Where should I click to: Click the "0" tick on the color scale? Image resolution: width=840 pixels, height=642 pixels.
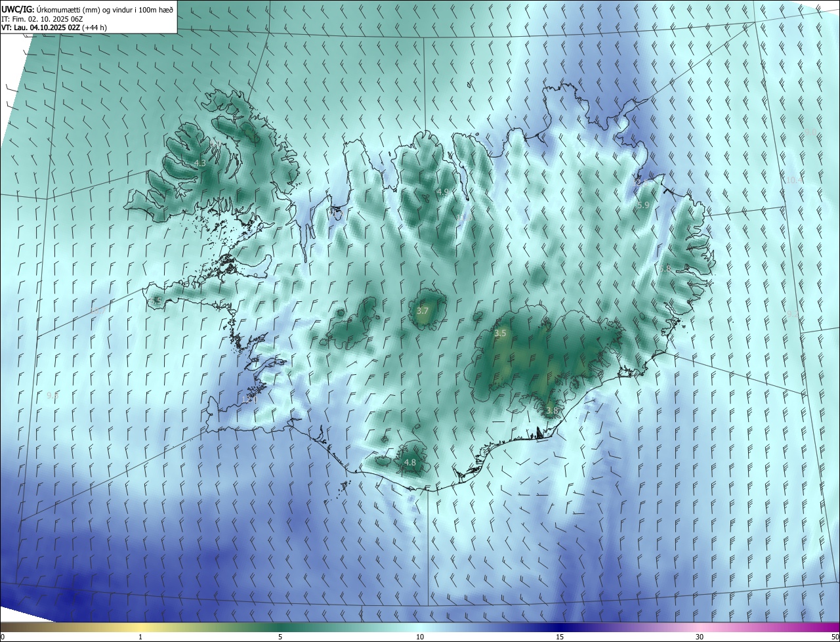[3, 637]
